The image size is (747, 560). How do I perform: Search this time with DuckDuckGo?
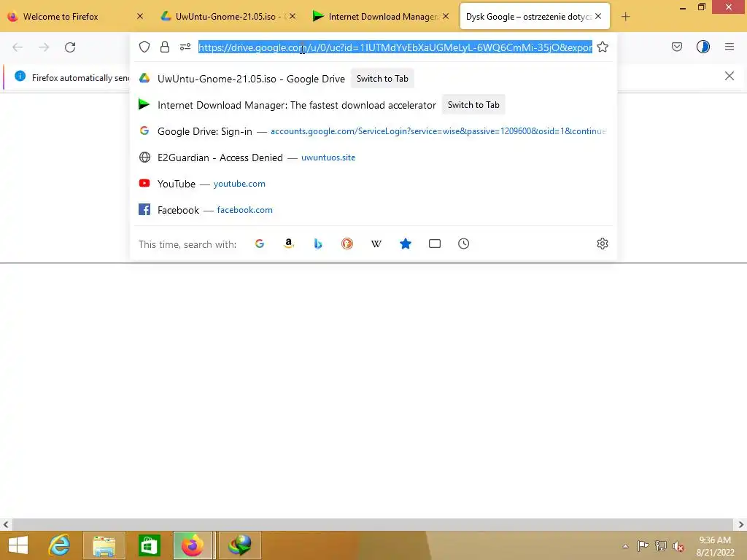click(347, 244)
